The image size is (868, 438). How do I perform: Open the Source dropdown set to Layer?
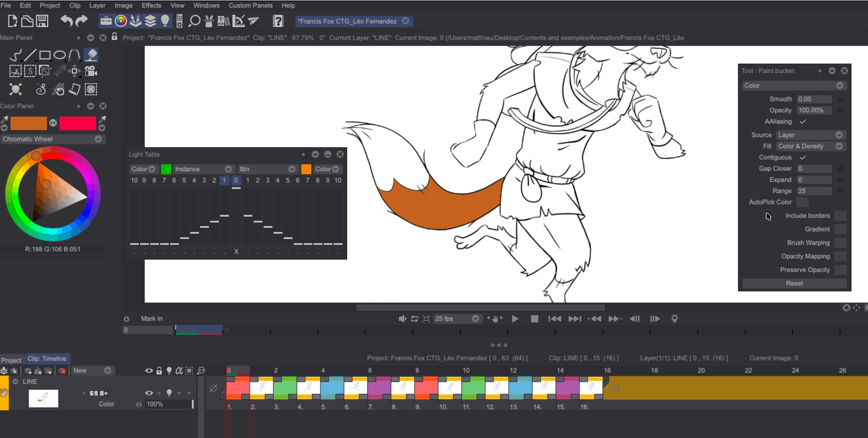coord(811,135)
